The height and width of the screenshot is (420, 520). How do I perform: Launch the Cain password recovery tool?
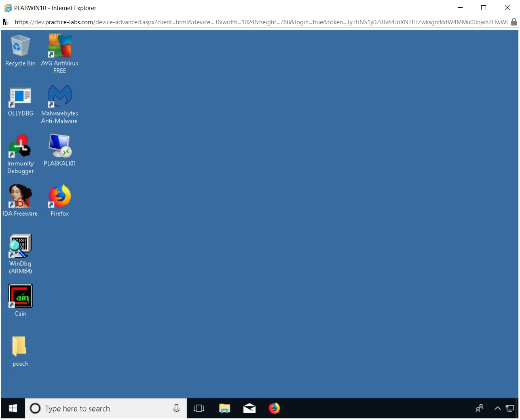(x=20, y=296)
